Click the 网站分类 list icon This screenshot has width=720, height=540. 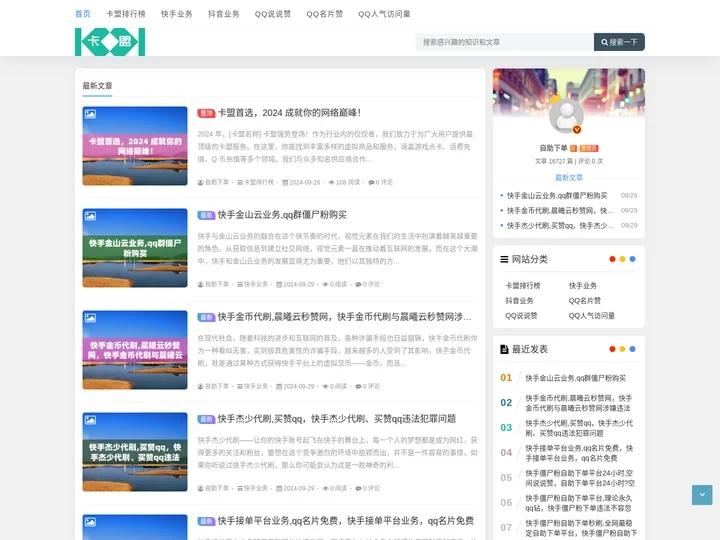(x=504, y=259)
